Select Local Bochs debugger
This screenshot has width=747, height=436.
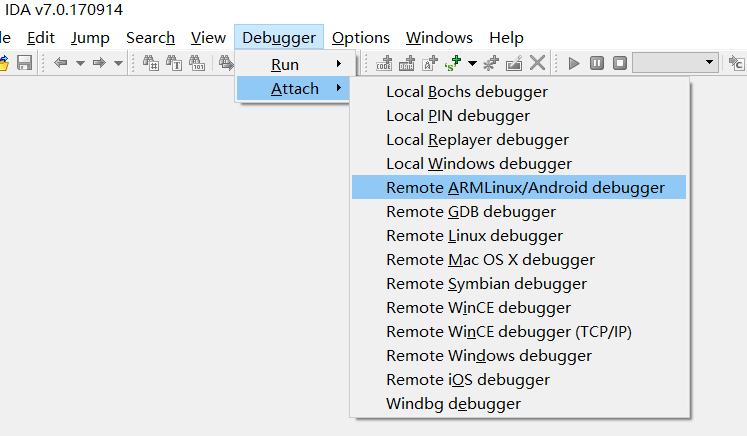519,91
